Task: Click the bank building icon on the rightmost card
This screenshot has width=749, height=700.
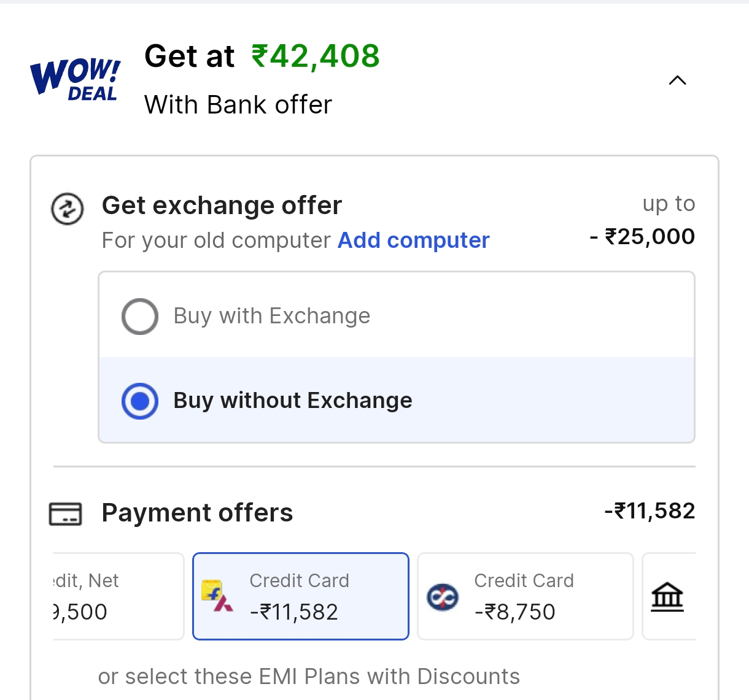Action: 668,596
